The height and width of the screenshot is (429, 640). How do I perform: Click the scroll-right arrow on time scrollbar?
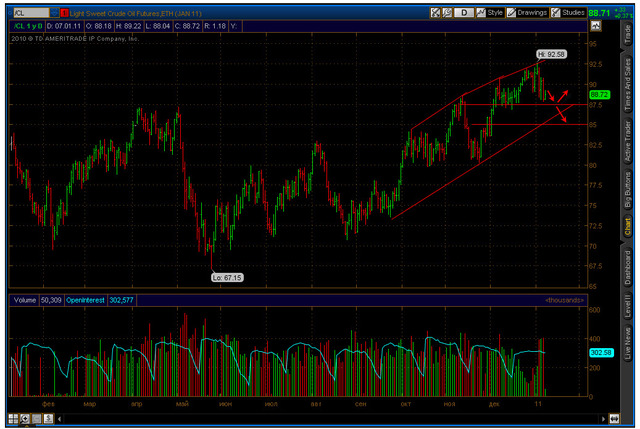(x=603, y=418)
